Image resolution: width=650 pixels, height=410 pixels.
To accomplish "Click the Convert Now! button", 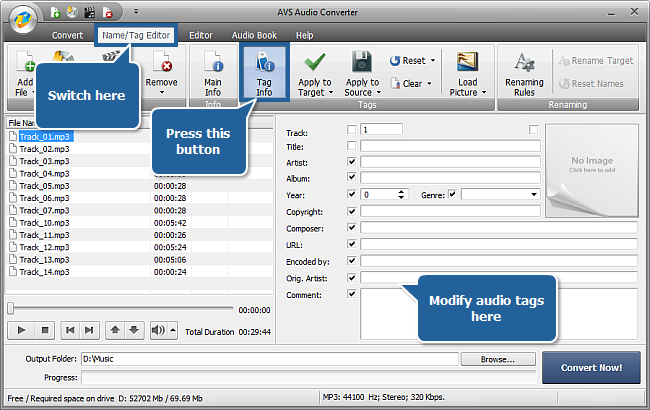I will click(591, 367).
